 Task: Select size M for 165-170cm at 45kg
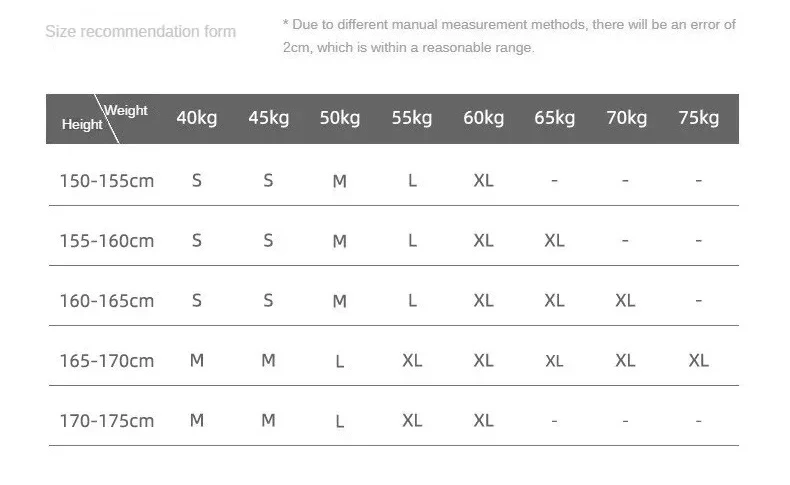pos(268,361)
